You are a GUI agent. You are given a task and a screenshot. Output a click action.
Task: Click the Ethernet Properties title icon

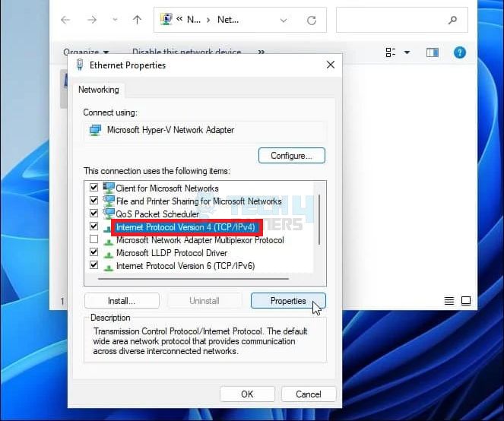tap(80, 65)
